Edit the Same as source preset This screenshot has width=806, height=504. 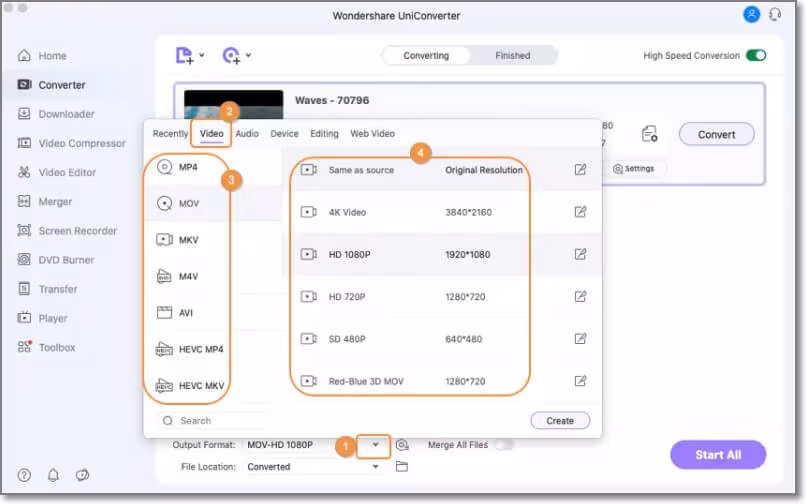coord(580,170)
